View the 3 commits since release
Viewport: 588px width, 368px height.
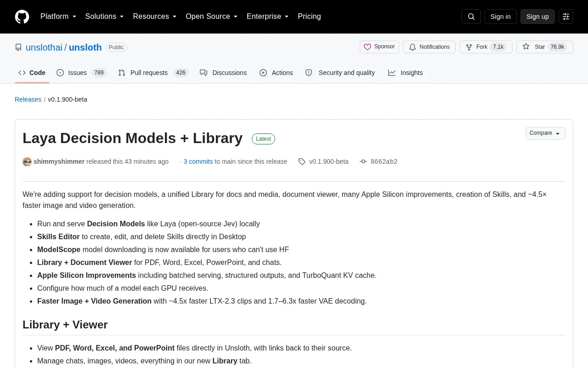tap(198, 161)
